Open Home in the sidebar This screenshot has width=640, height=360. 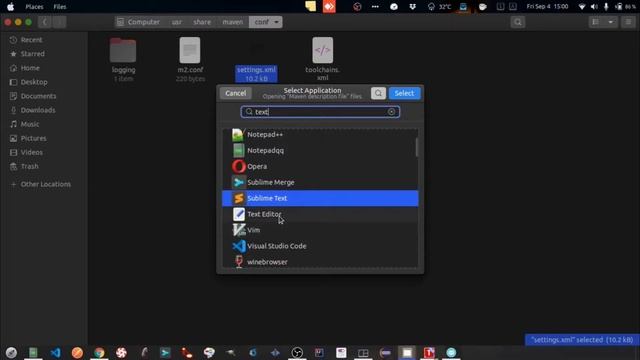point(30,68)
